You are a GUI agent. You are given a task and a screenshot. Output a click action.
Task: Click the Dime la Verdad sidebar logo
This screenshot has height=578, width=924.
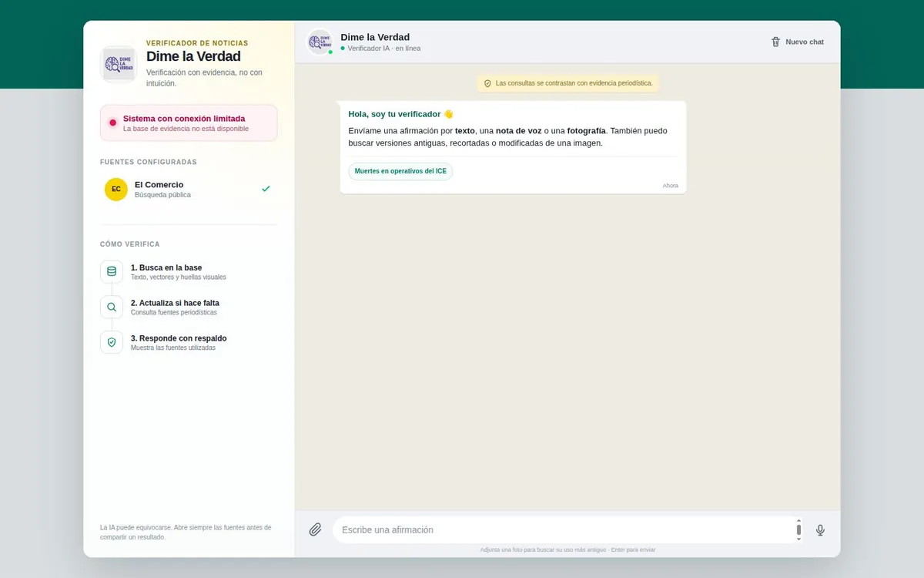(119, 64)
